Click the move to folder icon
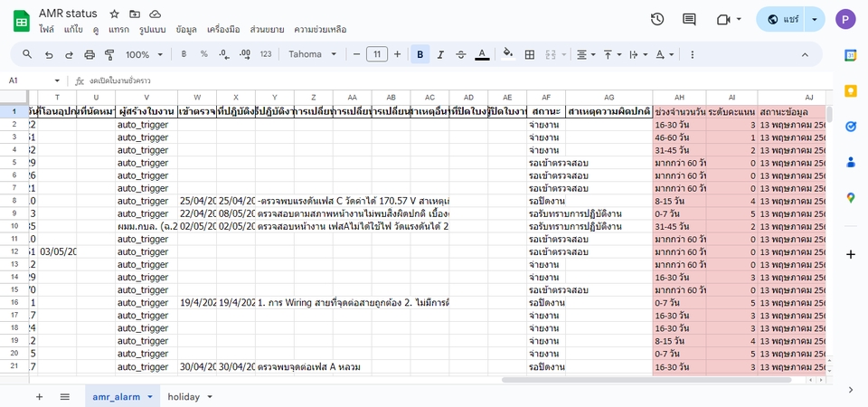Viewport: 868px width, 407px height. coord(135,14)
